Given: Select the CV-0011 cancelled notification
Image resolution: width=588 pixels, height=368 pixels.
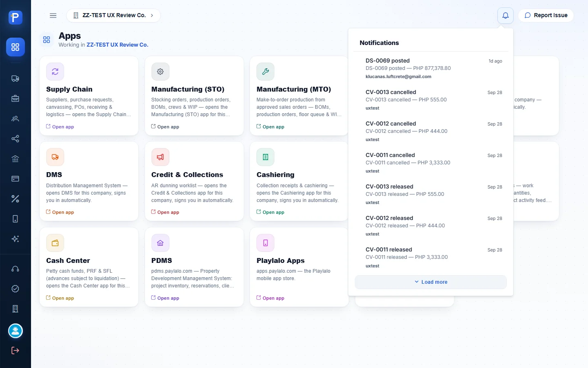Looking at the screenshot, I should [431, 163].
